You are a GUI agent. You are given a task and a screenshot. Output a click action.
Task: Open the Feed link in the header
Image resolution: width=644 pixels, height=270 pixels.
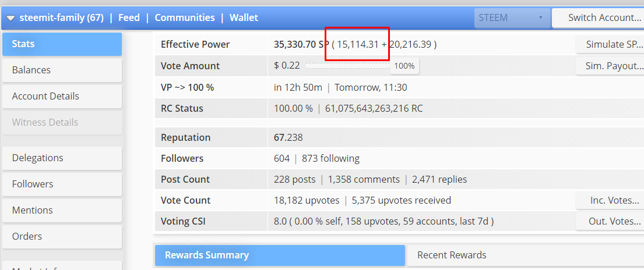pyautogui.click(x=129, y=17)
